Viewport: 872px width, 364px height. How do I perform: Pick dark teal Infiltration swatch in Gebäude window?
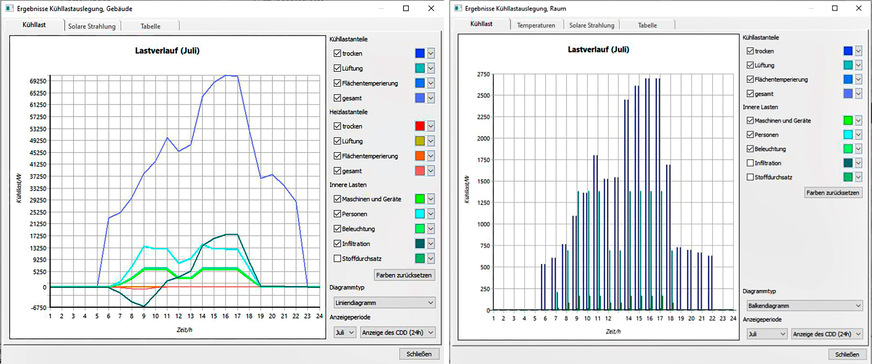[x=420, y=243]
